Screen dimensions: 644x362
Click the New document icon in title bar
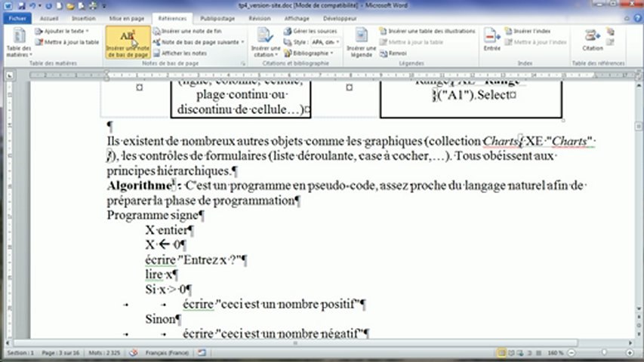tap(60, 6)
